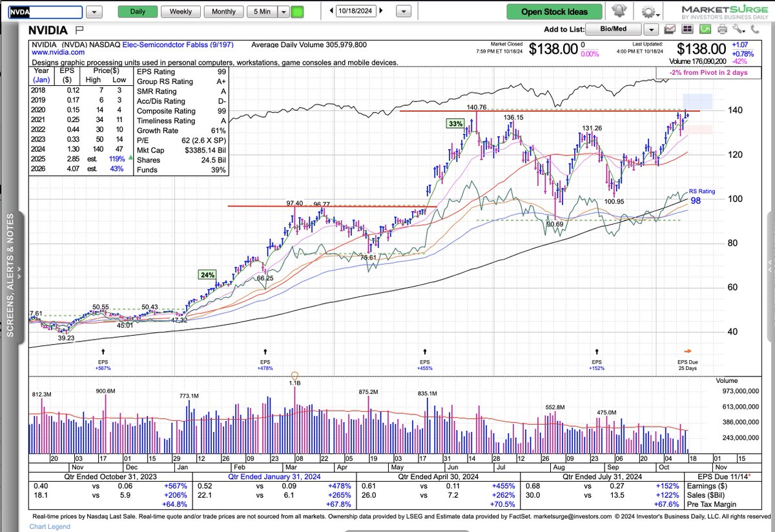The height and width of the screenshot is (532, 775).
Task: Select the Daily chart tab
Action: click(x=138, y=12)
